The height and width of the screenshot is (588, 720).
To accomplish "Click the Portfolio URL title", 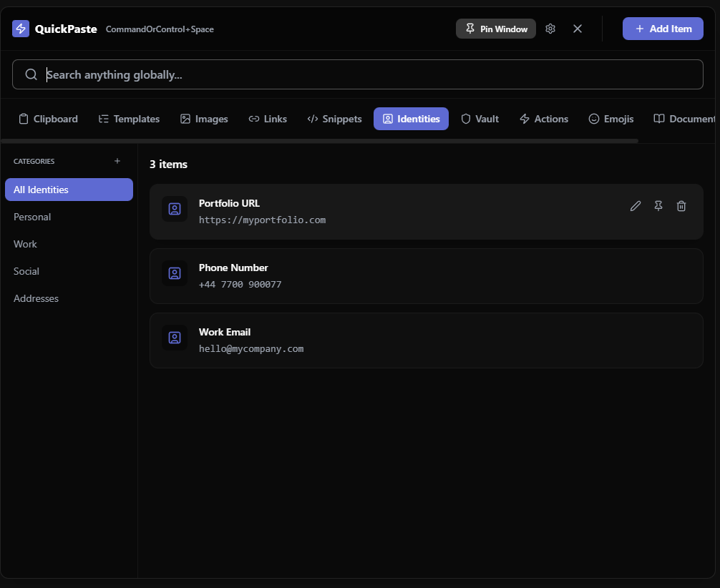I will tap(229, 203).
